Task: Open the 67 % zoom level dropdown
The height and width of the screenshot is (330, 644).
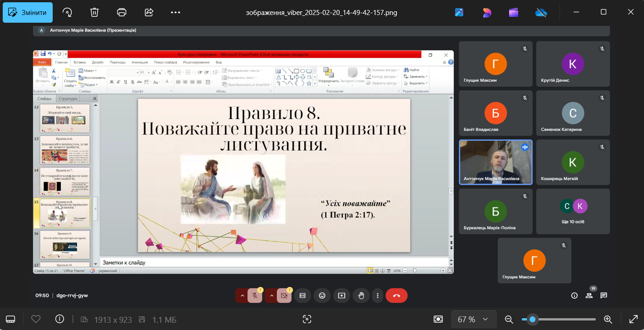Action: tap(473, 319)
